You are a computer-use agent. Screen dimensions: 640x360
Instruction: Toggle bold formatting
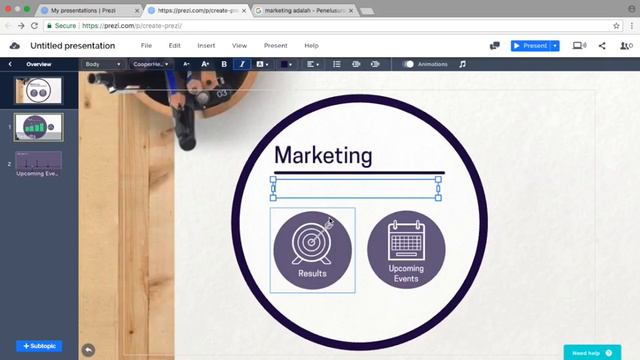tap(224, 64)
